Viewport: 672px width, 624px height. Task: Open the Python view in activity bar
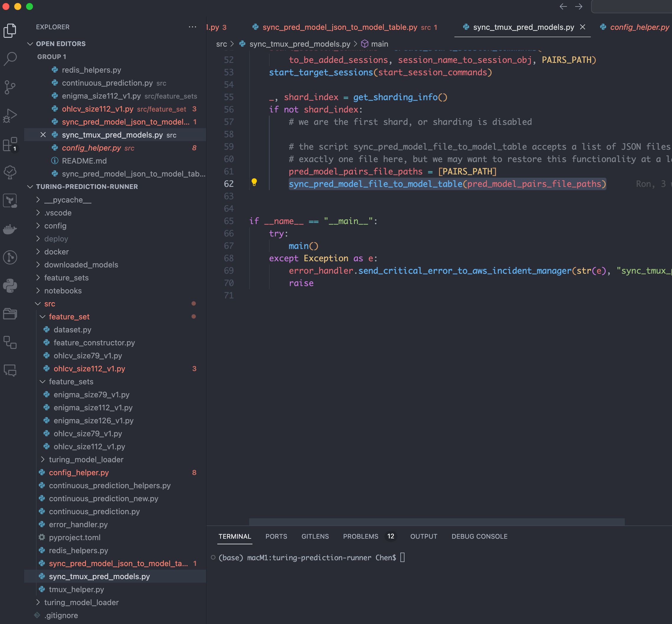coord(10,286)
